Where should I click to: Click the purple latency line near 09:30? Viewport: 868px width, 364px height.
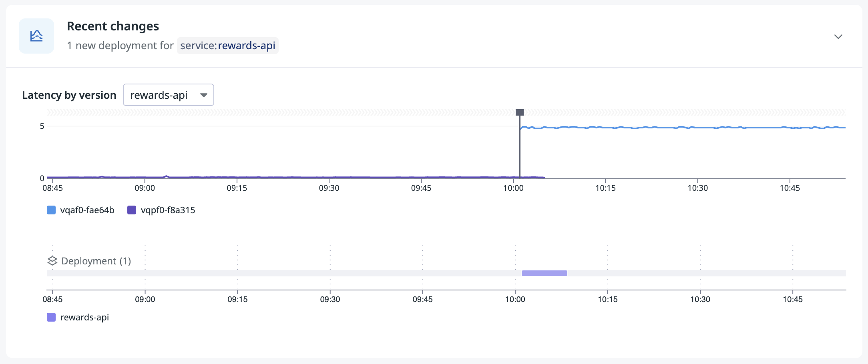pyautogui.click(x=329, y=177)
